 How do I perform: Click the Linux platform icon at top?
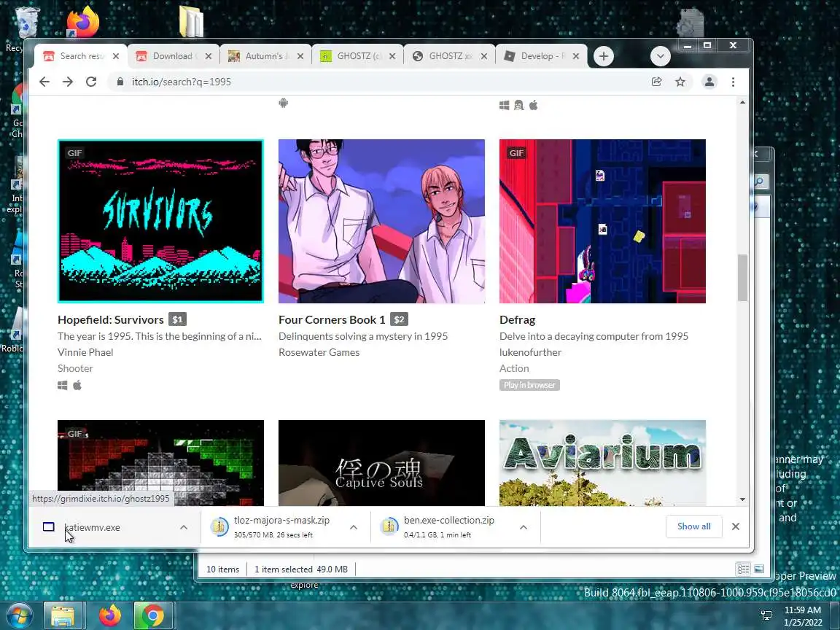pyautogui.click(x=518, y=105)
